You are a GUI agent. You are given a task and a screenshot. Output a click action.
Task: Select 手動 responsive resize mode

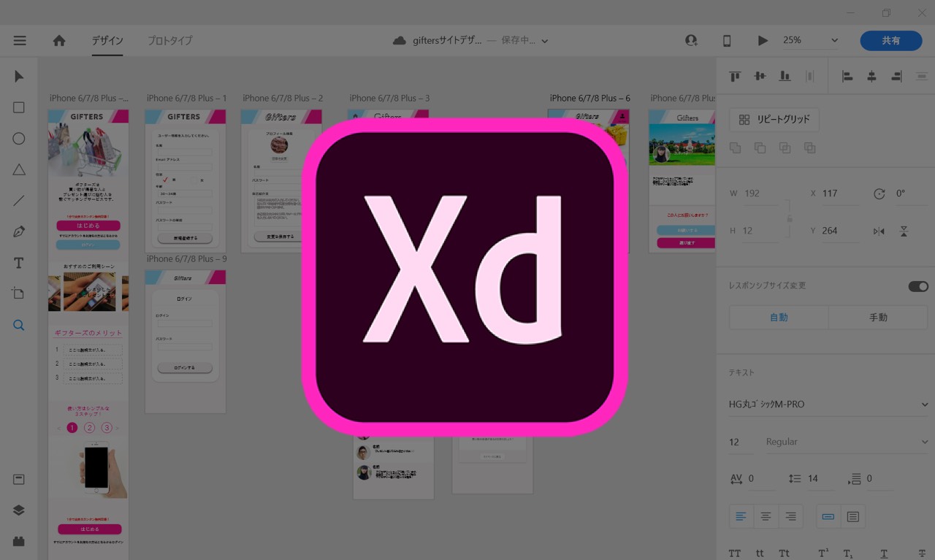[878, 318]
